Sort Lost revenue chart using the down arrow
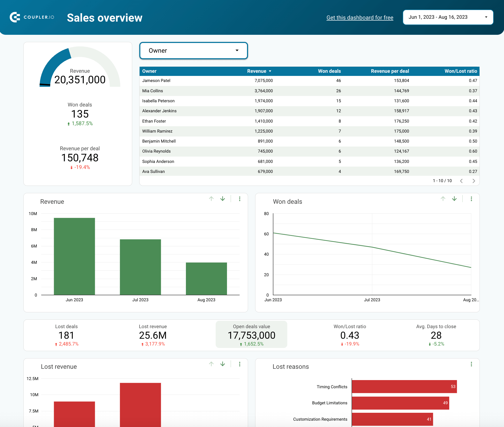This screenshot has height=427, width=504. [x=223, y=364]
